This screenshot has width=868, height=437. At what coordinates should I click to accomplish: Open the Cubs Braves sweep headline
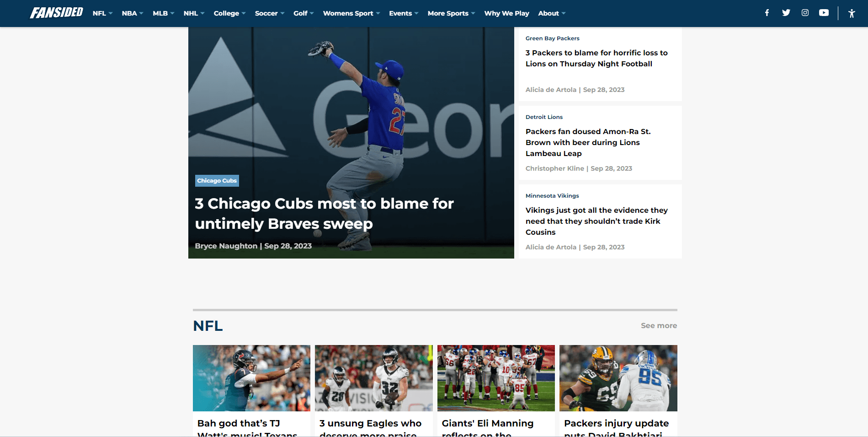pos(324,213)
